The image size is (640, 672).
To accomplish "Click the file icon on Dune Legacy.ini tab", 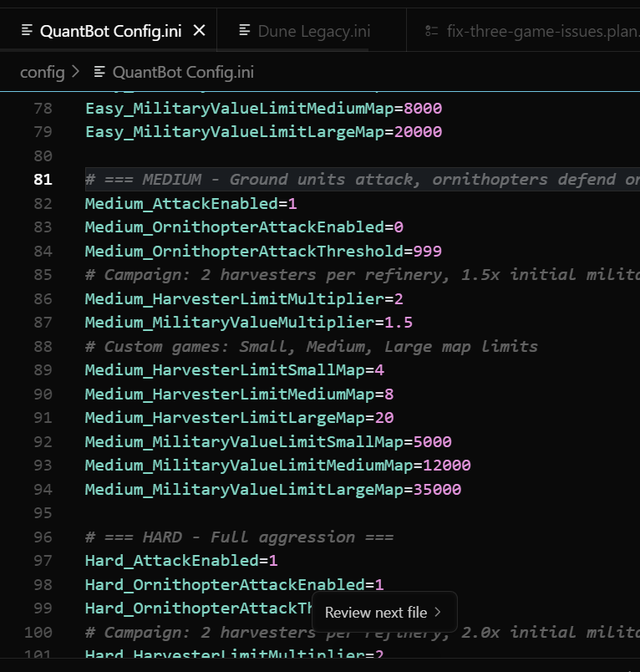I will point(245,31).
